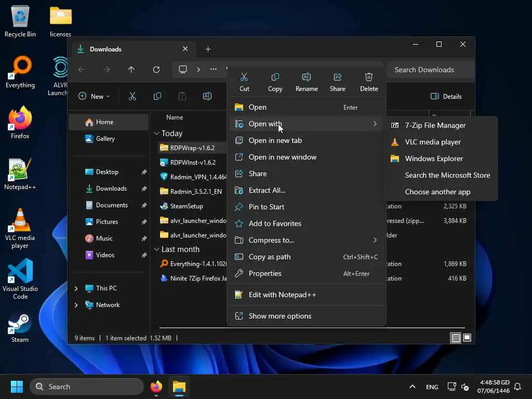
Task: Click the taskbar Search box
Action: (x=87, y=387)
